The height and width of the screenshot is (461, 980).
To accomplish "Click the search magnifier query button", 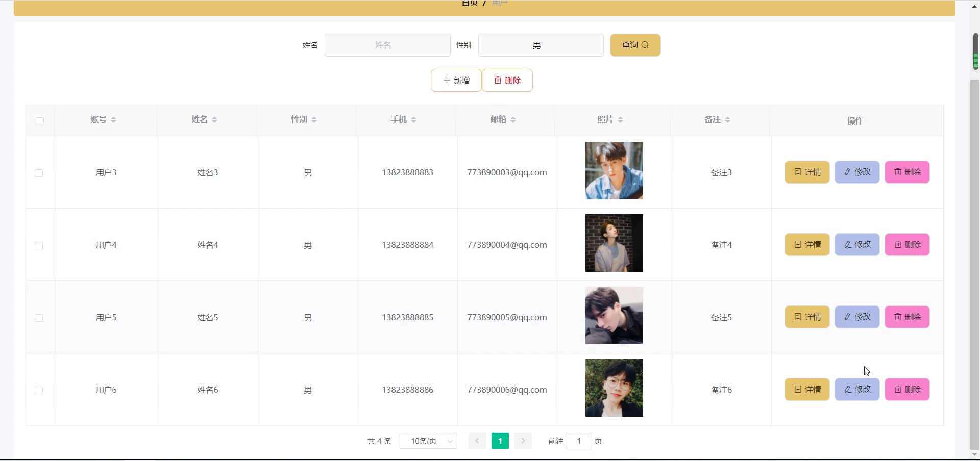I will point(635,45).
